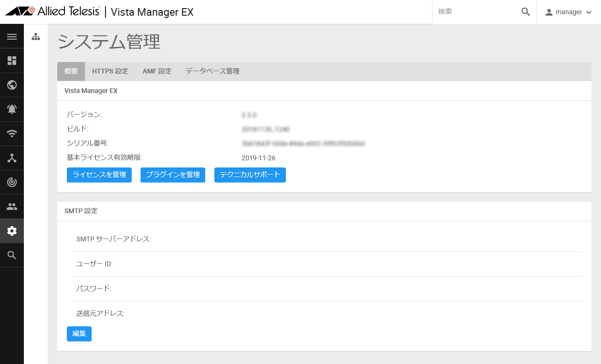Switch to the AMF 設定 tab
Screen dimensions: 601x364
[x=157, y=72]
